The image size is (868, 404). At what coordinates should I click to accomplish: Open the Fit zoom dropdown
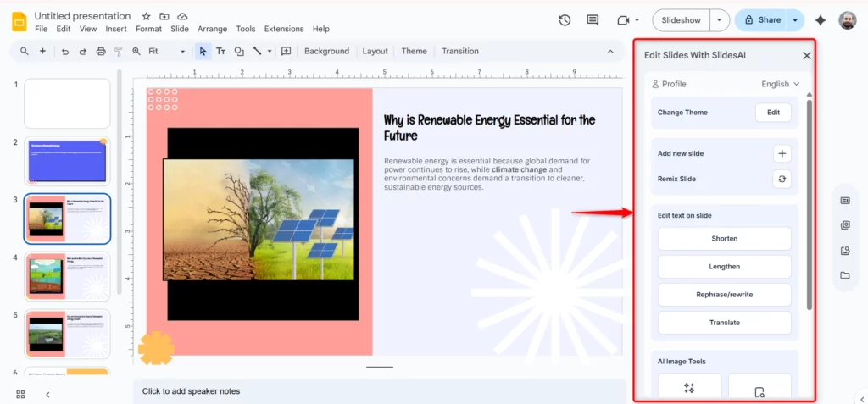pyautogui.click(x=166, y=52)
